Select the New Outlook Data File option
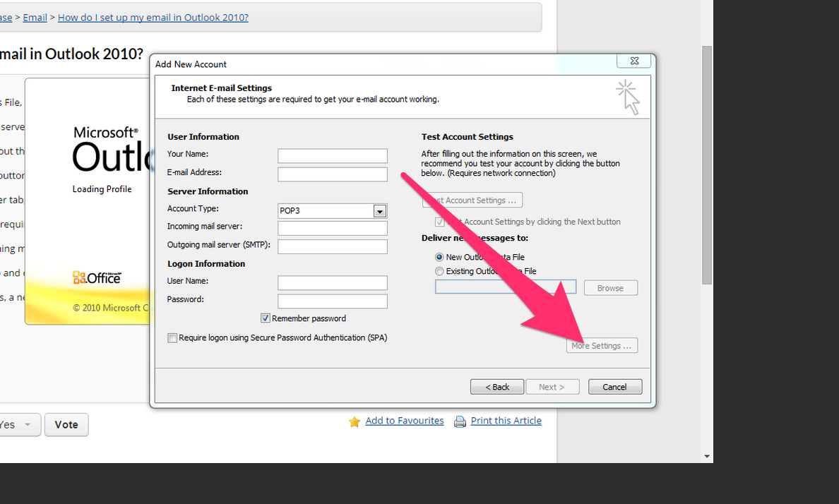The width and height of the screenshot is (839, 504). (439, 257)
